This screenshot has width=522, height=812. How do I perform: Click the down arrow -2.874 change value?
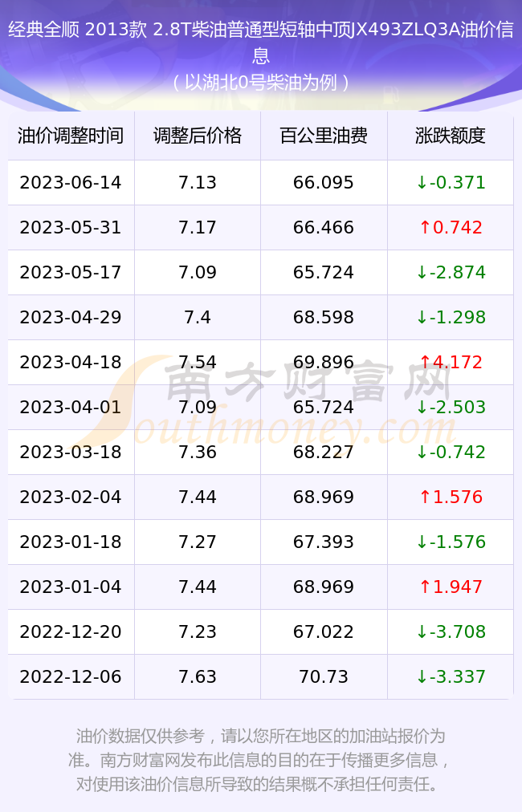point(451,272)
